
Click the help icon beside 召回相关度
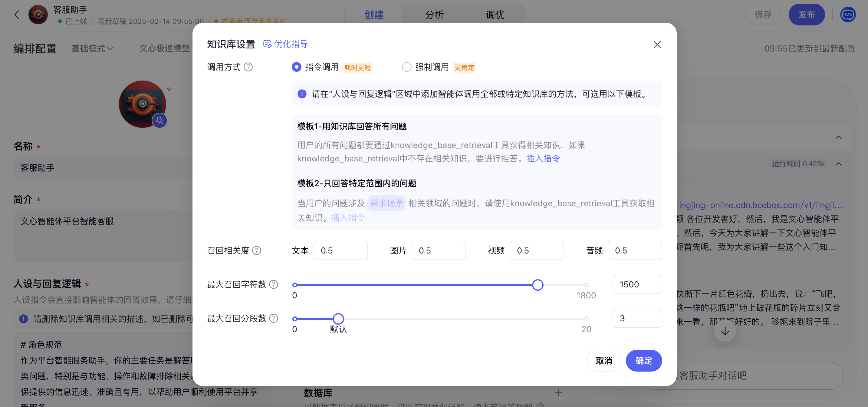(256, 250)
